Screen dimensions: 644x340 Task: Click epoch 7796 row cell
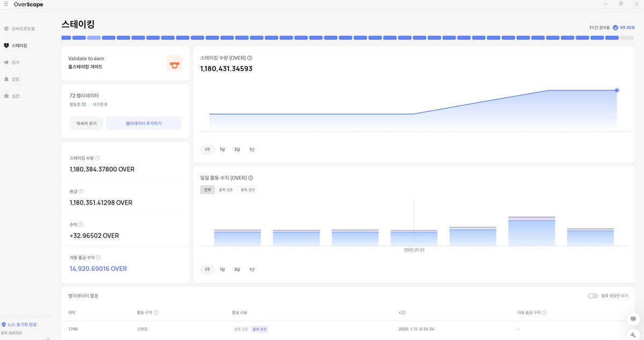click(73, 329)
